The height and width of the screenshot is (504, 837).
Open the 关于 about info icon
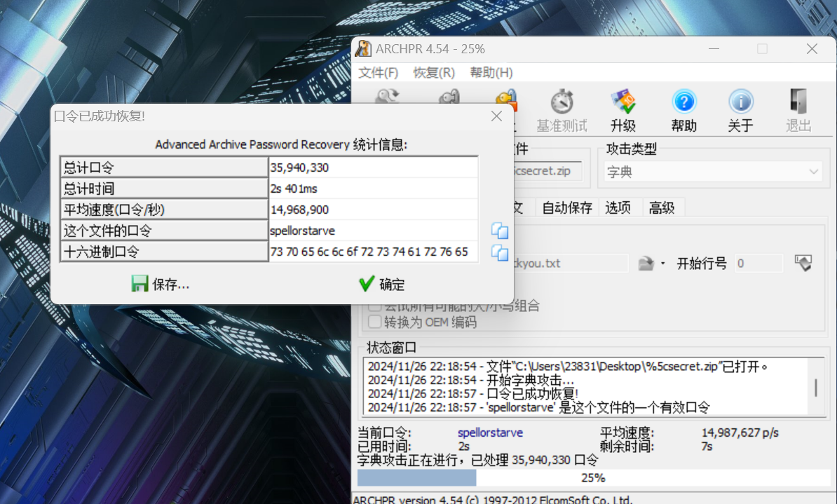[x=741, y=102]
